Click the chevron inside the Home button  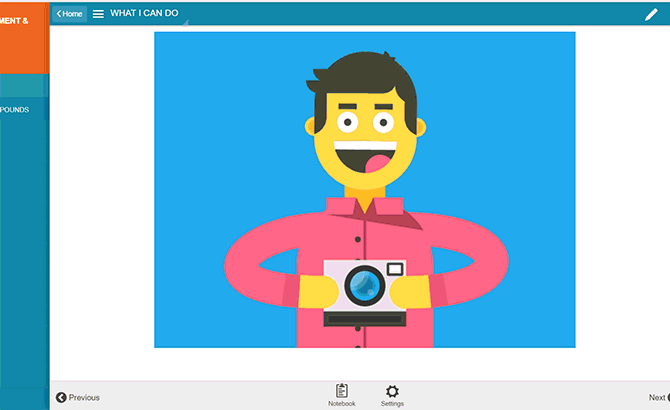click(x=59, y=14)
